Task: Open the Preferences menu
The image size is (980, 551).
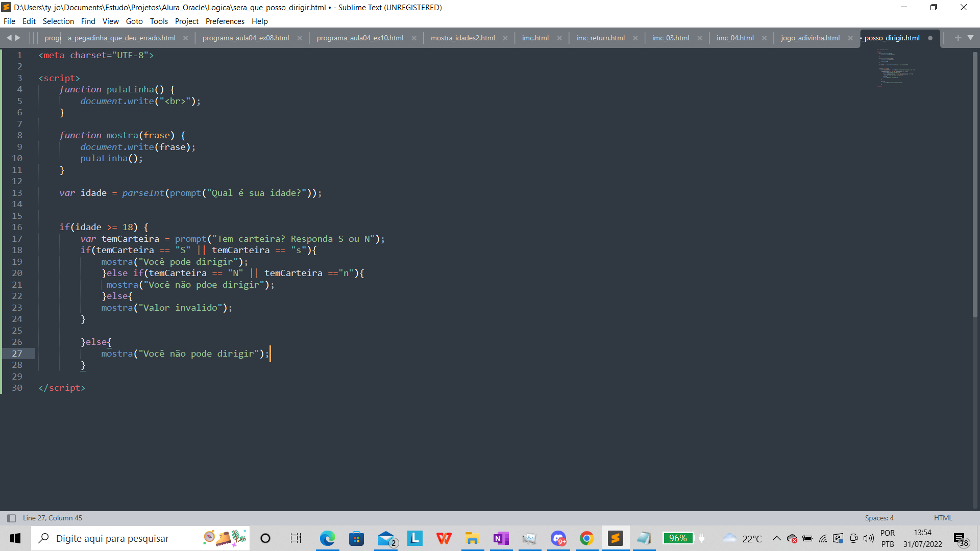Action: point(224,21)
